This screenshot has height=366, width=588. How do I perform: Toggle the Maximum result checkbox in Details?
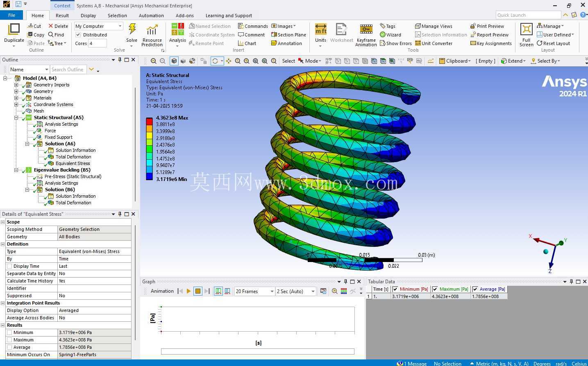tap(9, 340)
